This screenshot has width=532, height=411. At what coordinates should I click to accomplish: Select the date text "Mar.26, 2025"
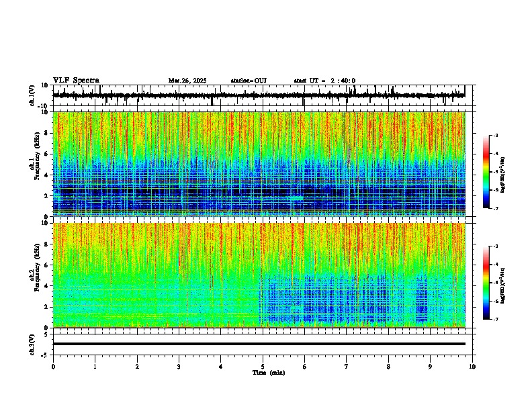(x=187, y=81)
